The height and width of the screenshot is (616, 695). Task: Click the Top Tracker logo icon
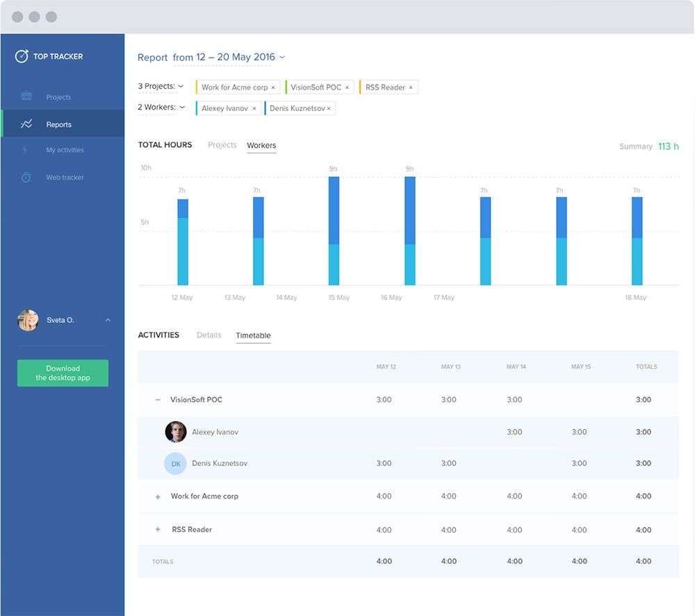[x=22, y=56]
